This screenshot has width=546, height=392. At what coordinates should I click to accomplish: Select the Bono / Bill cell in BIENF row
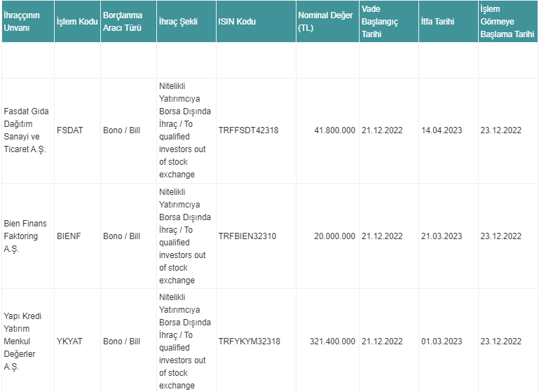click(128, 236)
